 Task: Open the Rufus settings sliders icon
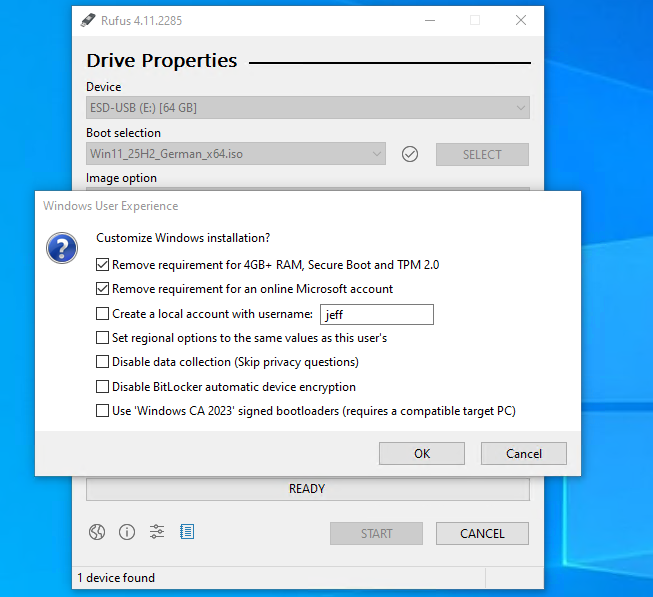[157, 532]
